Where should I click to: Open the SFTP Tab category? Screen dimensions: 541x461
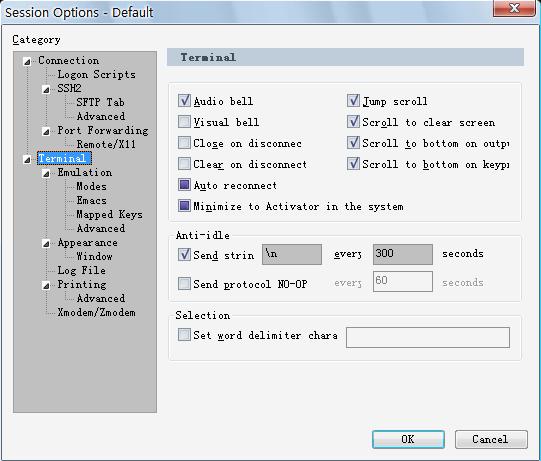point(100,102)
